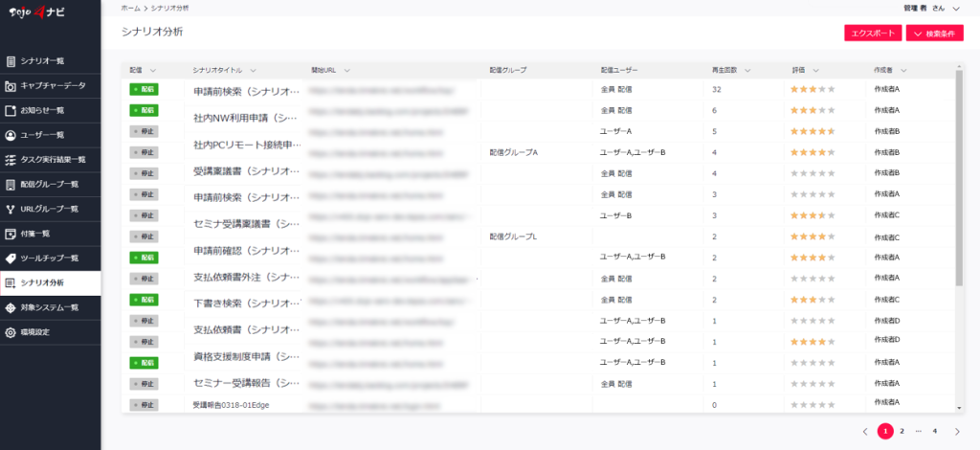
Task: Click the camera icon for キャプチャーデータ
Action: (11, 86)
